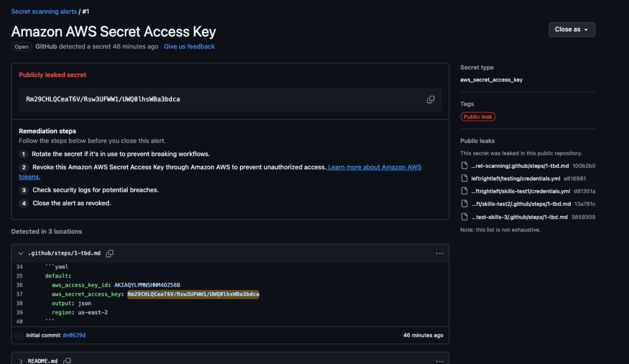Open leak leftrightleft/testing/credentials.yml
The width and height of the screenshot is (629, 364).
tap(515, 179)
